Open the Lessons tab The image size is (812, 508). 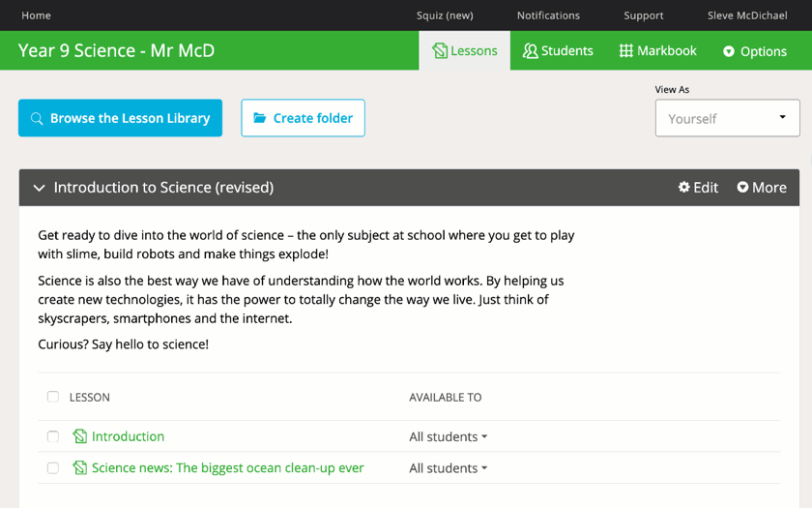pos(465,50)
